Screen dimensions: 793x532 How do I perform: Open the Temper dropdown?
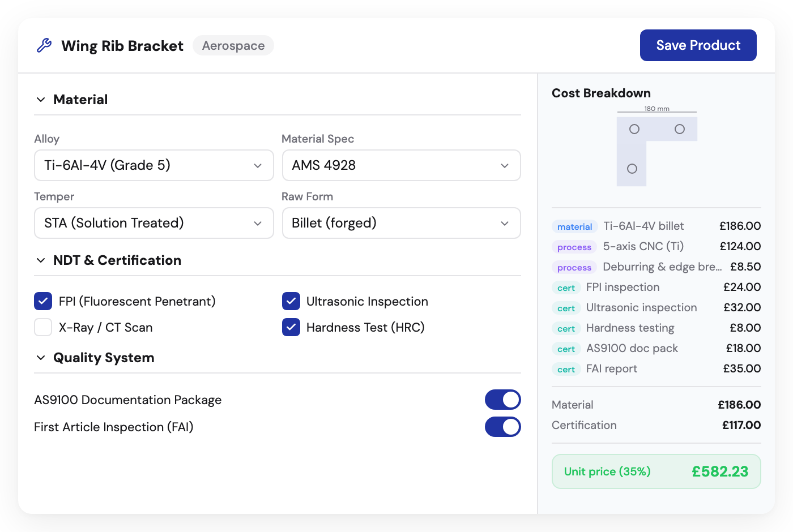tap(154, 223)
